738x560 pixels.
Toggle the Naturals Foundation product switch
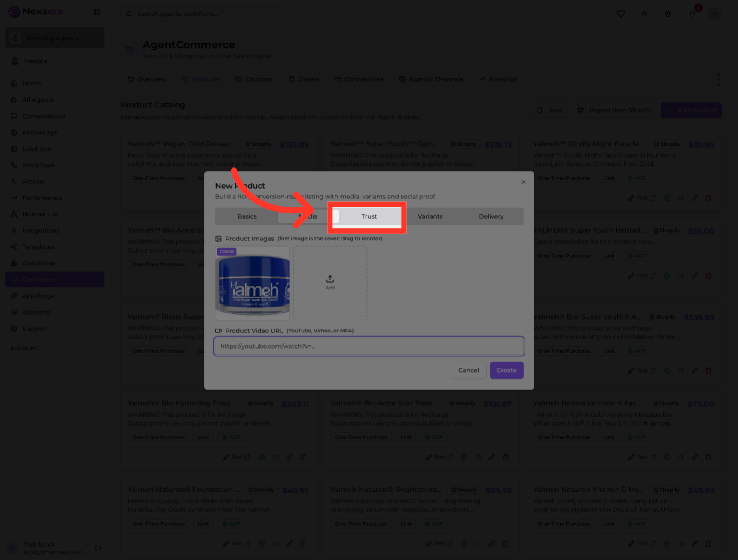coord(275,543)
